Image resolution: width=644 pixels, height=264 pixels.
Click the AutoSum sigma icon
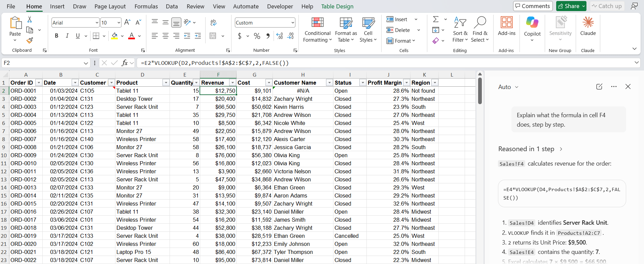pos(436,19)
